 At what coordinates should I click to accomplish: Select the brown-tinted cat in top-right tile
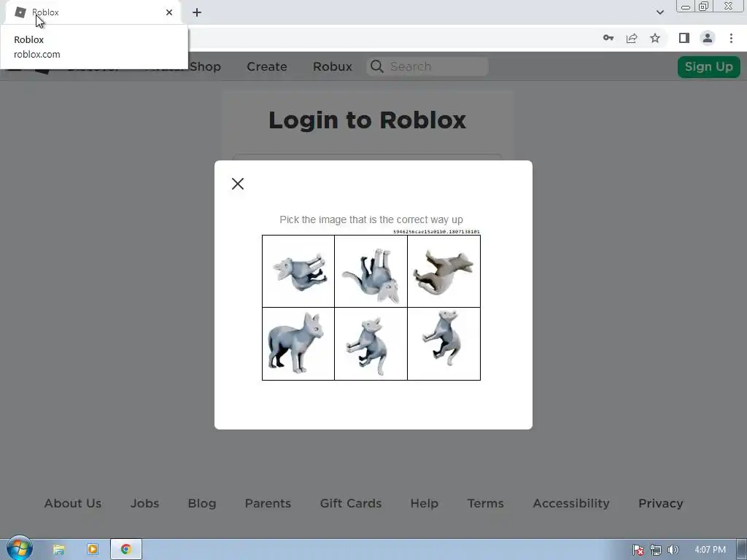pyautogui.click(x=444, y=271)
